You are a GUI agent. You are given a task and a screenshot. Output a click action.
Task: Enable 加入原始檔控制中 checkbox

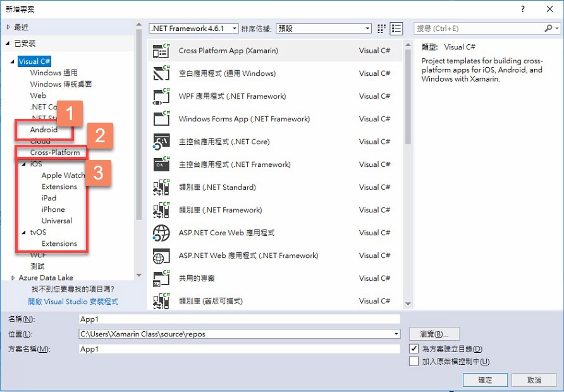tap(414, 361)
